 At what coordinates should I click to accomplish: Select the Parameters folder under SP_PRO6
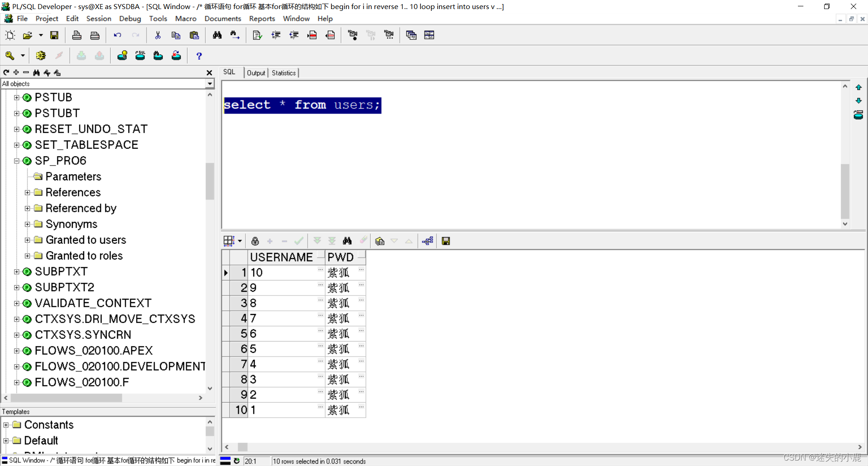73,176
